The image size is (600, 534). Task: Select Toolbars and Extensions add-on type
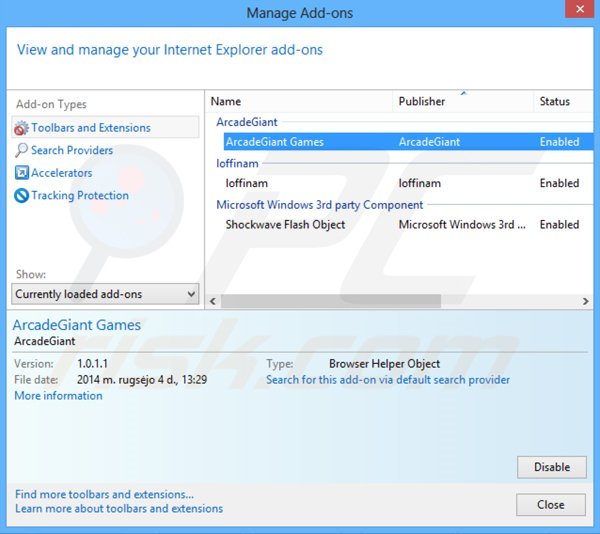(x=105, y=127)
